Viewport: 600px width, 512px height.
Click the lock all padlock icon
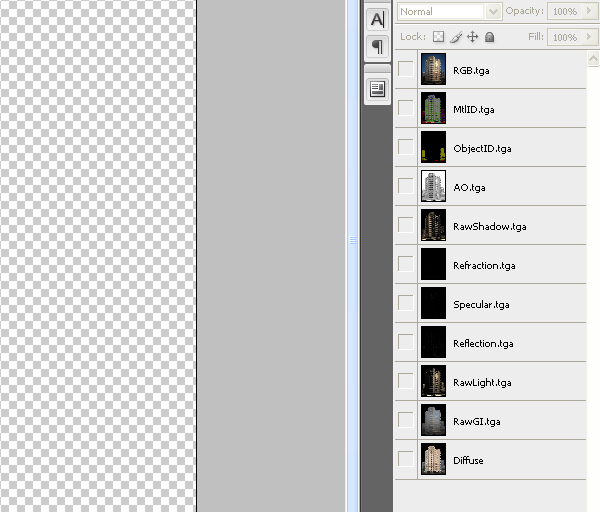pos(489,37)
